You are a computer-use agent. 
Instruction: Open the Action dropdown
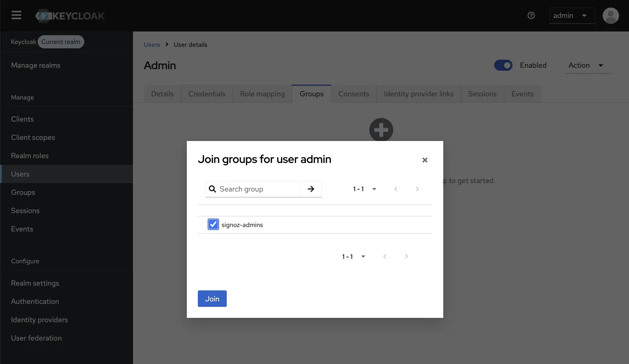click(588, 65)
